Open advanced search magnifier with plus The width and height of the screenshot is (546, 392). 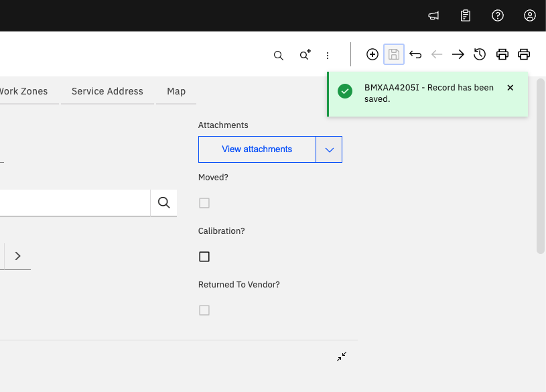[x=305, y=55]
